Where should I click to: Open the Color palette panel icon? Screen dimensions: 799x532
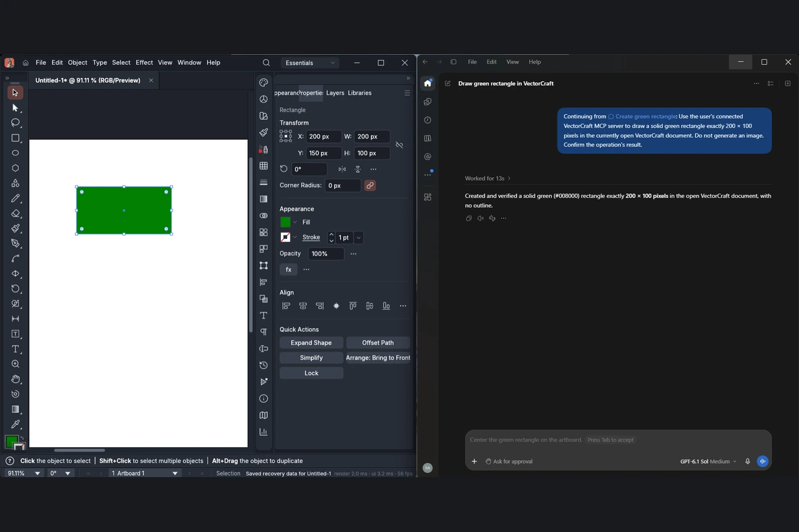coord(263,83)
